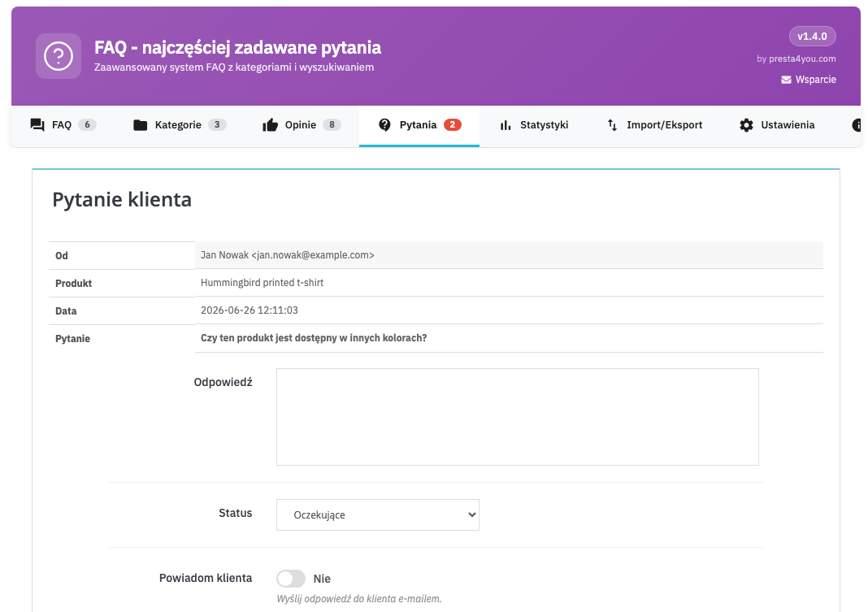Open the Status dropdown showing Oczekujące
Viewport: 868px width, 612px height.
click(378, 515)
